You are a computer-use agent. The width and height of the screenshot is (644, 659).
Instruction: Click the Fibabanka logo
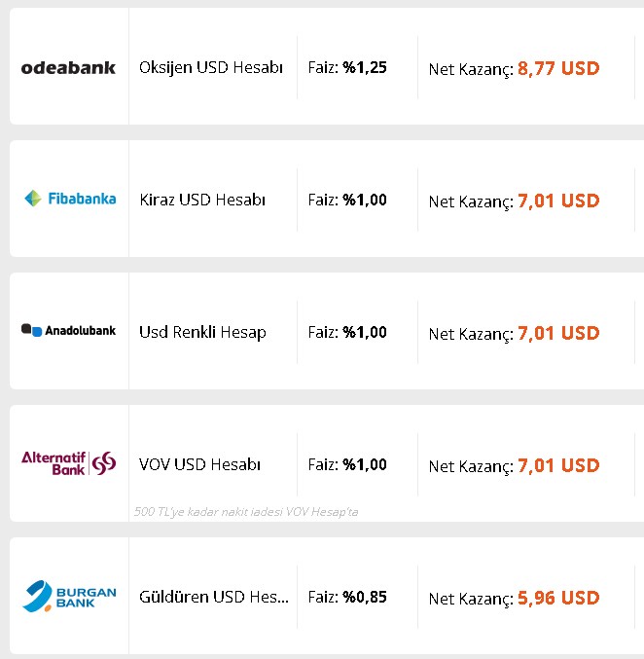click(70, 199)
